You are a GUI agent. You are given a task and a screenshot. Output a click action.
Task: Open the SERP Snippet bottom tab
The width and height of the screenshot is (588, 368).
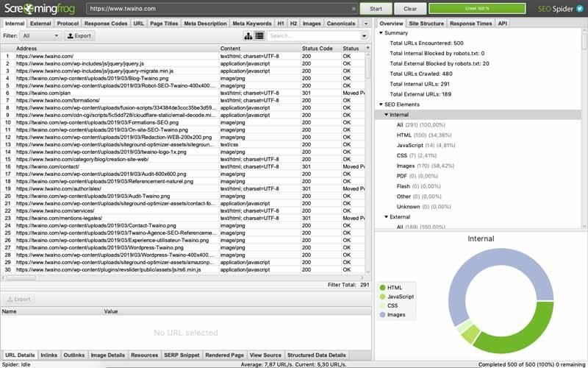coord(182,355)
